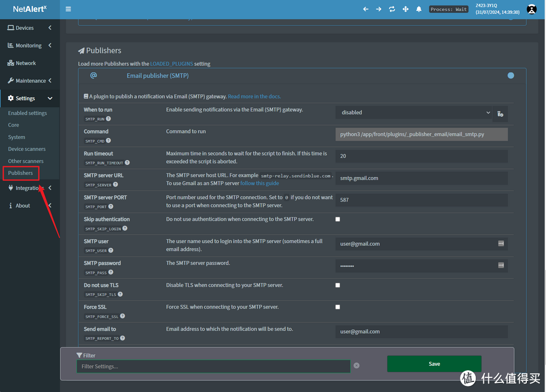Click help icon next to SMTP_RUN
Viewport: 546px width, 392px height.
(108, 119)
